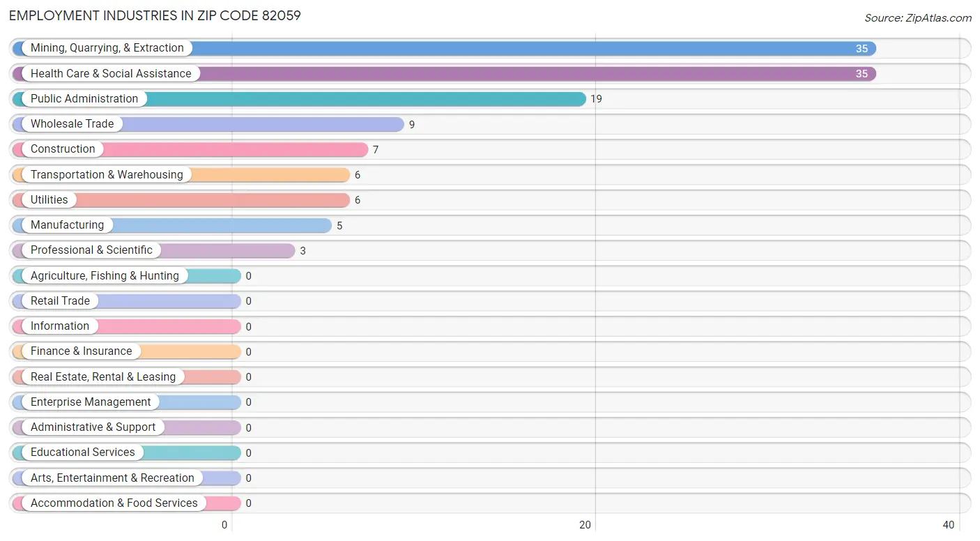Select the Wholesale Trade label
This screenshot has height=541, width=980.
pyautogui.click(x=72, y=124)
